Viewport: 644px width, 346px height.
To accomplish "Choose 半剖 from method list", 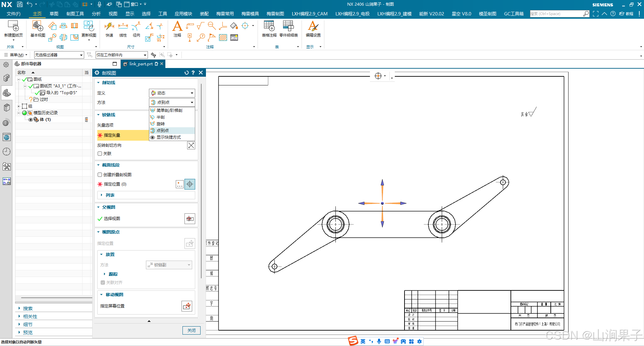I will [172, 117].
